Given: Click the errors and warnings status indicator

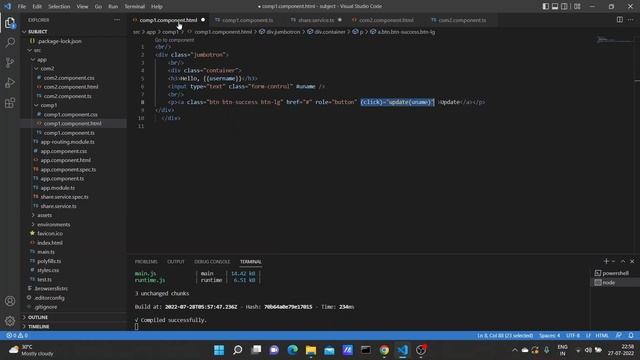Looking at the screenshot, I should 17,336.
